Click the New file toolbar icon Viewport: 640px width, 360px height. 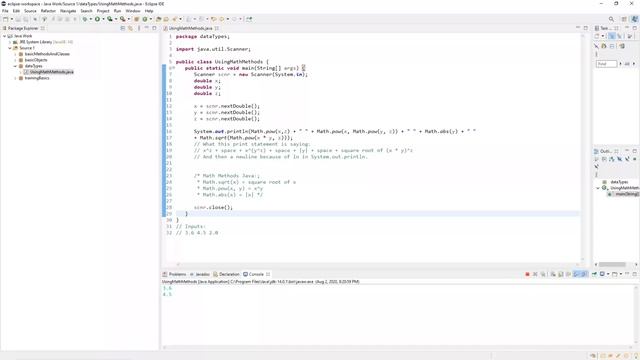pyautogui.click(x=5, y=19)
